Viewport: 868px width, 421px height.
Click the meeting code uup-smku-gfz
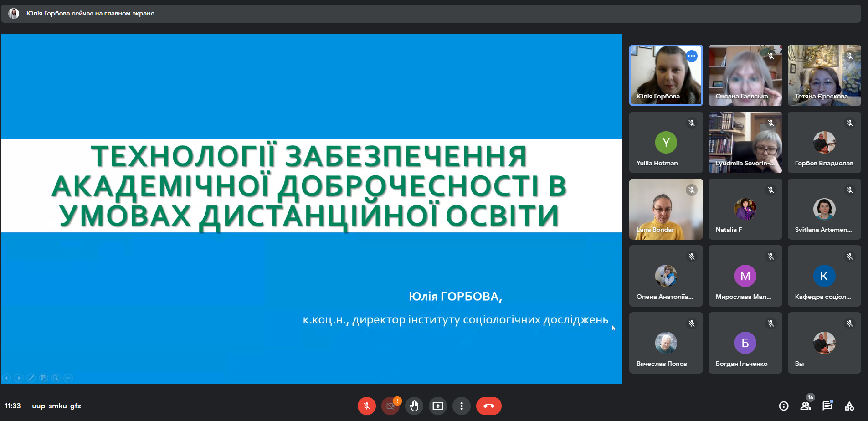(x=56, y=406)
